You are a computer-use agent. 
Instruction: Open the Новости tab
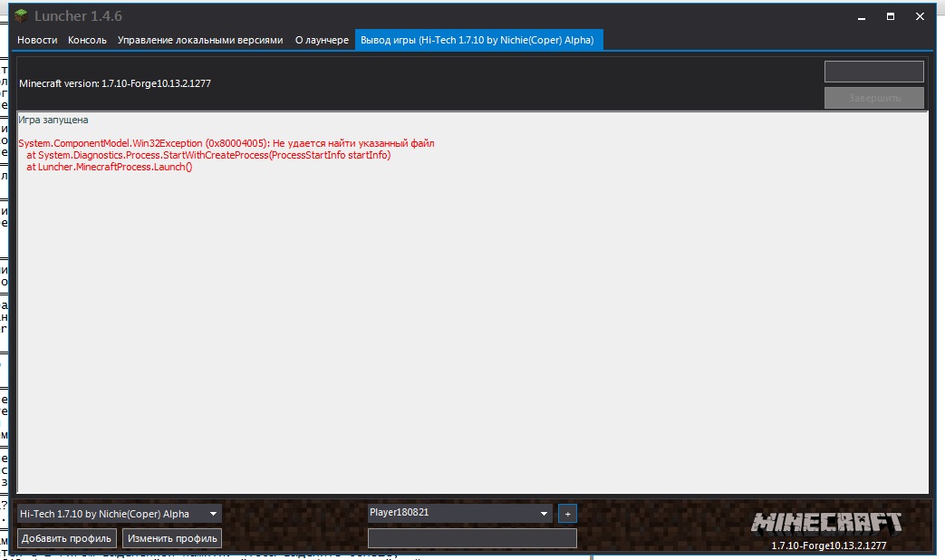(x=37, y=41)
